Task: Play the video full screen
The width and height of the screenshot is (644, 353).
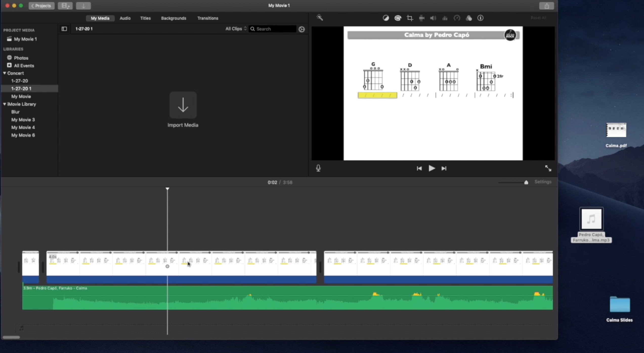Action: coord(548,168)
